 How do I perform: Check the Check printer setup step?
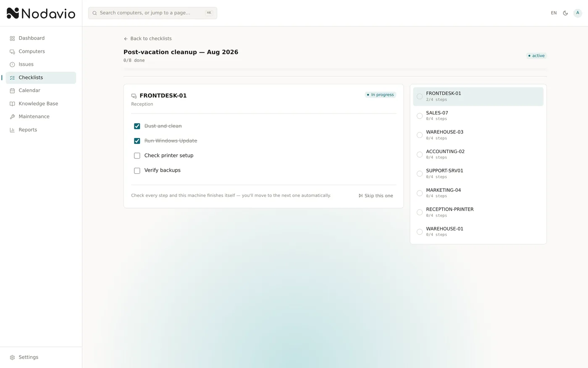(x=137, y=156)
